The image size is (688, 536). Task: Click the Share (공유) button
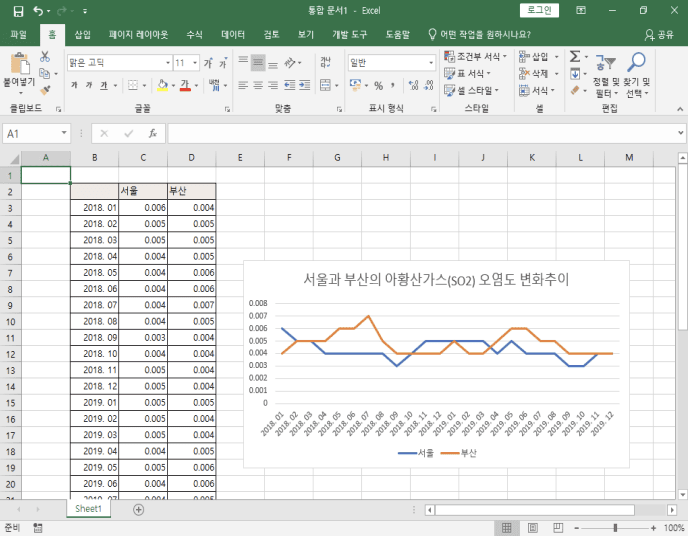(658, 34)
